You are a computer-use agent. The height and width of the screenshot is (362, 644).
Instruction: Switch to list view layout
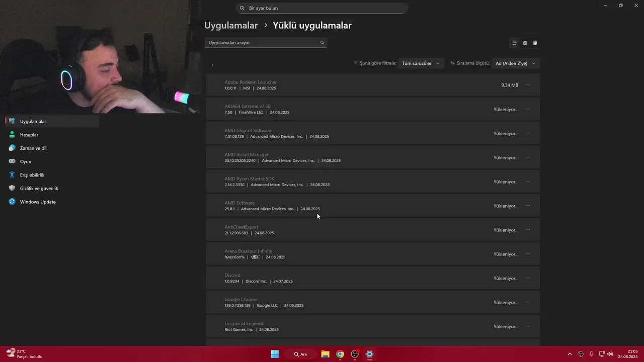515,43
